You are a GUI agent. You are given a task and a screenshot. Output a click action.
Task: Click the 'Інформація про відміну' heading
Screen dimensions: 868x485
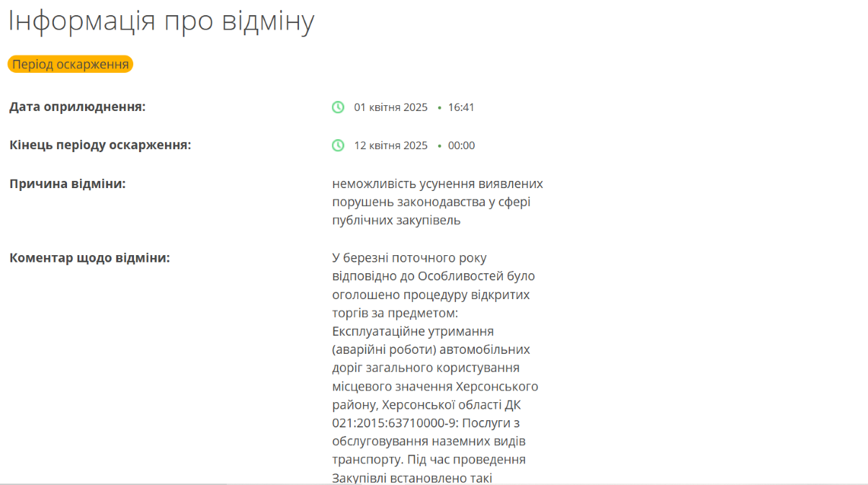pyautogui.click(x=161, y=21)
